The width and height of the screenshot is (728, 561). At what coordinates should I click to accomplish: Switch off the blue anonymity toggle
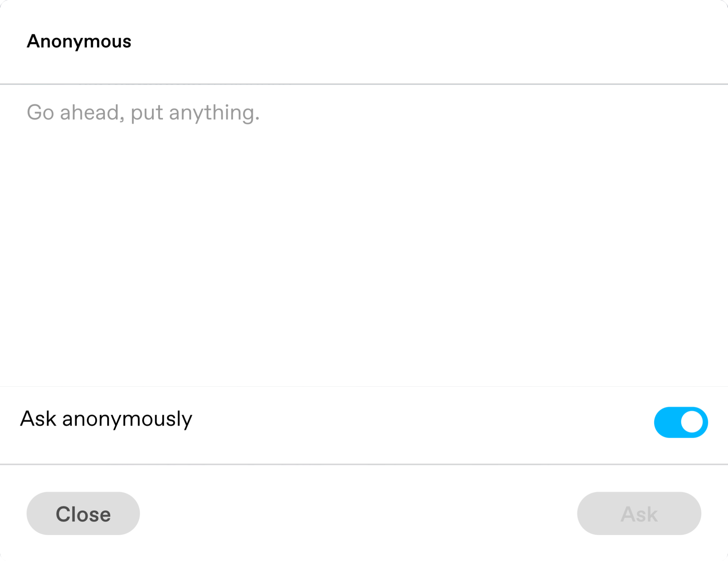tap(681, 422)
